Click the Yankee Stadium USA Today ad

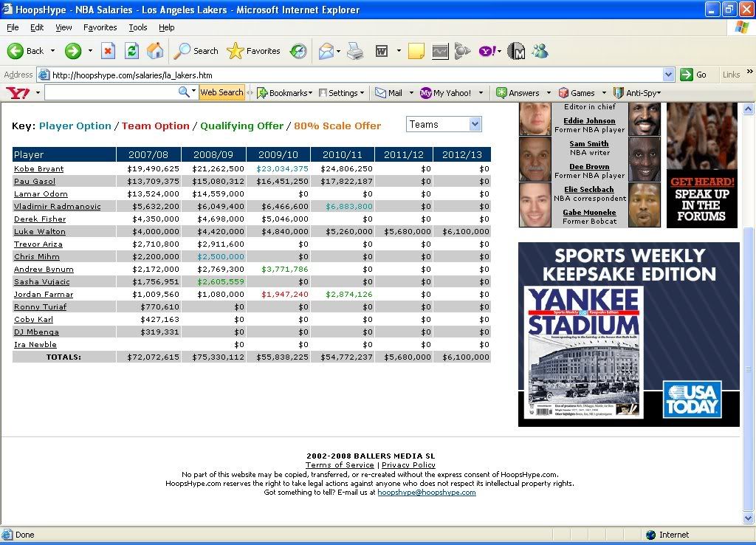(629, 335)
